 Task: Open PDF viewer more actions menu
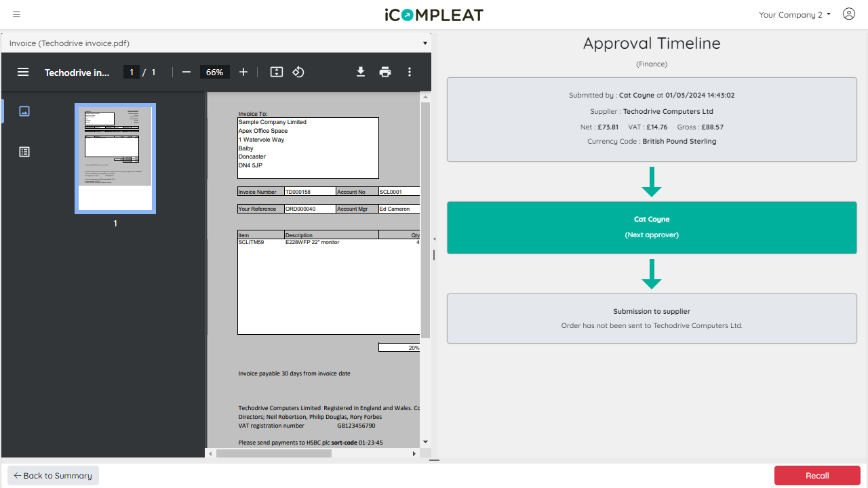tap(410, 72)
